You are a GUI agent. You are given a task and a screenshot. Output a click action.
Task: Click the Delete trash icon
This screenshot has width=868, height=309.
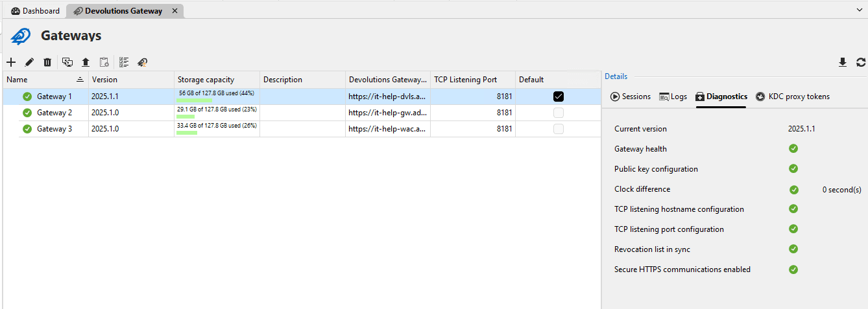tap(47, 62)
